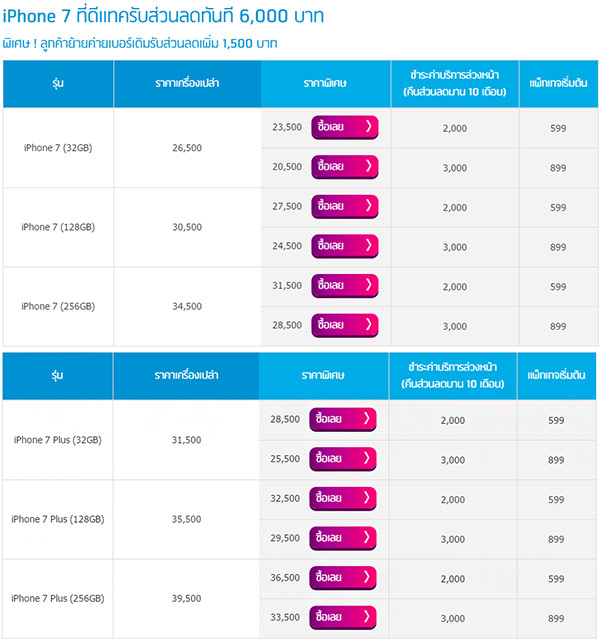Click the iPhone 7 6,000 baht discount heading
Viewport: 600px width, 642px height.
(x=177, y=17)
